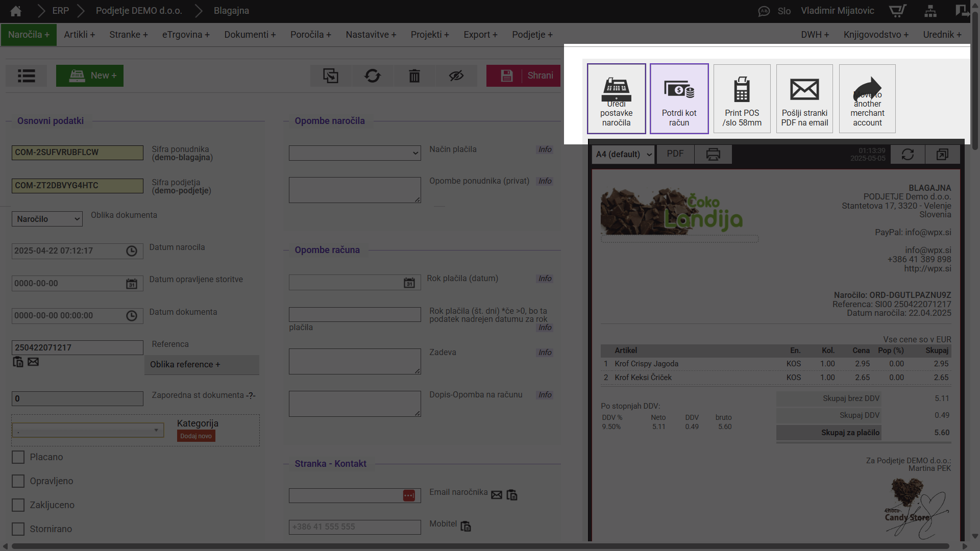Expand the A4 (default) format dropdown

point(623,154)
